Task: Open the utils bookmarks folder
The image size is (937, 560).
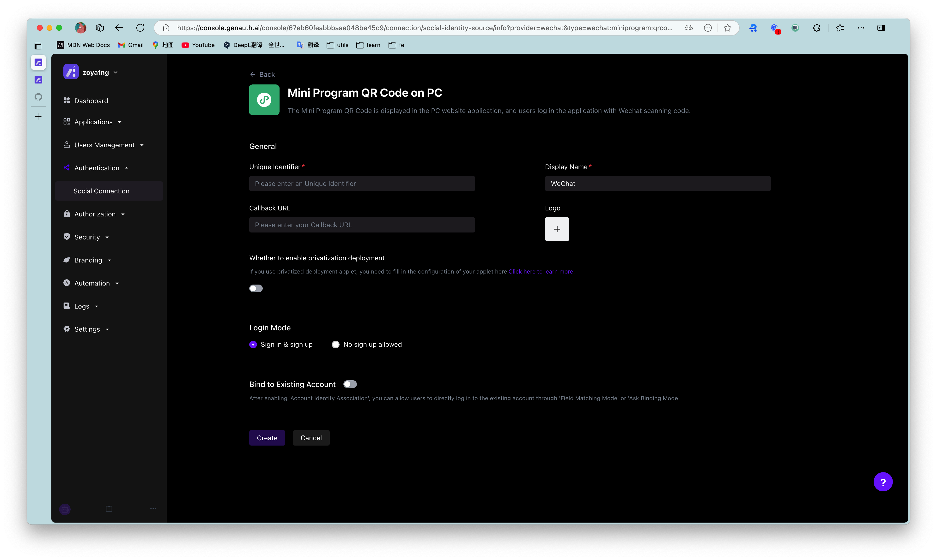Action: click(x=338, y=45)
